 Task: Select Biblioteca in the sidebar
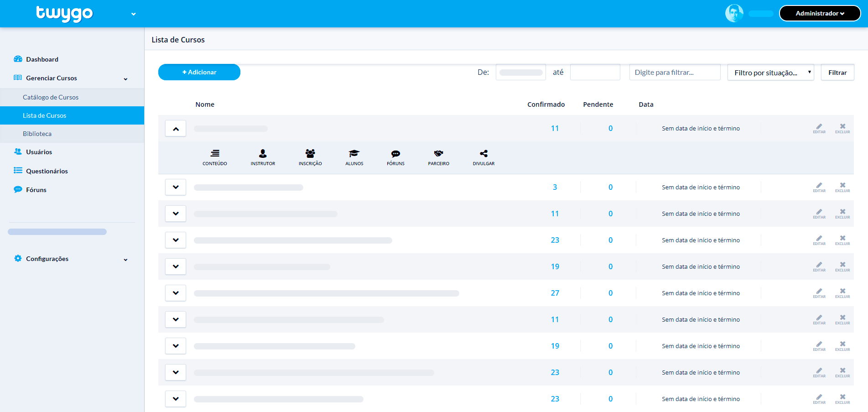click(37, 133)
